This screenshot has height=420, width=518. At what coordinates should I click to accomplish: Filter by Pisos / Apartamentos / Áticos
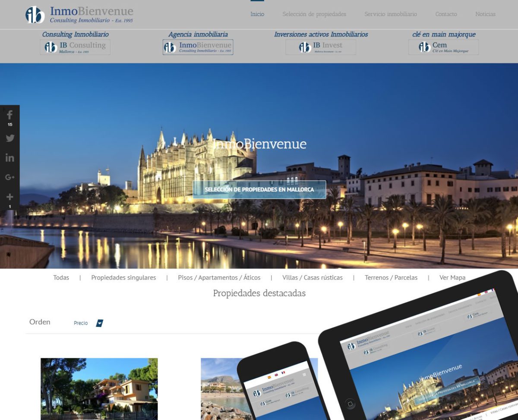coord(219,278)
